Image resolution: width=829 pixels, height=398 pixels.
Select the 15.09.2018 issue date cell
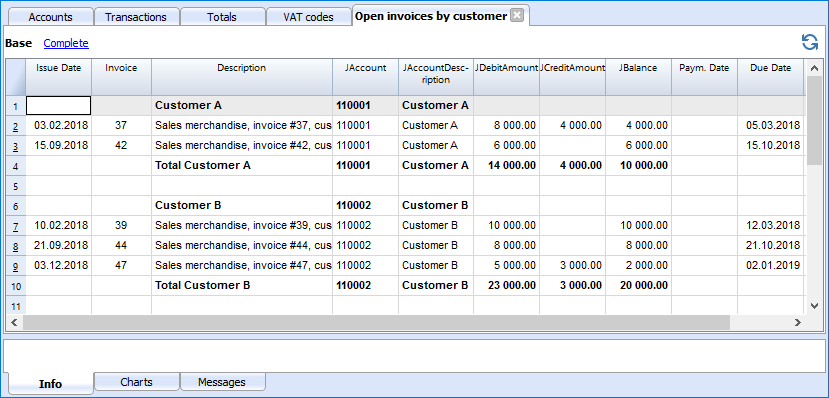tap(59, 145)
